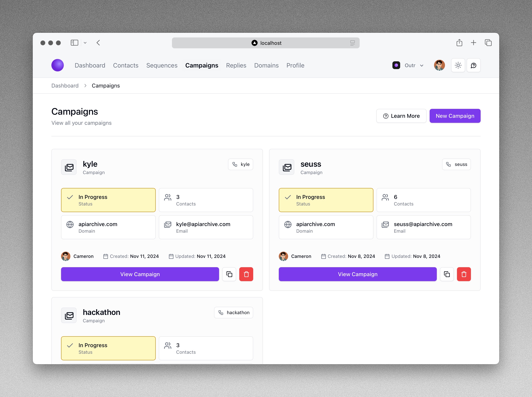Click seuss's apiarchive.com domain box
This screenshot has width=532, height=397.
(x=326, y=227)
